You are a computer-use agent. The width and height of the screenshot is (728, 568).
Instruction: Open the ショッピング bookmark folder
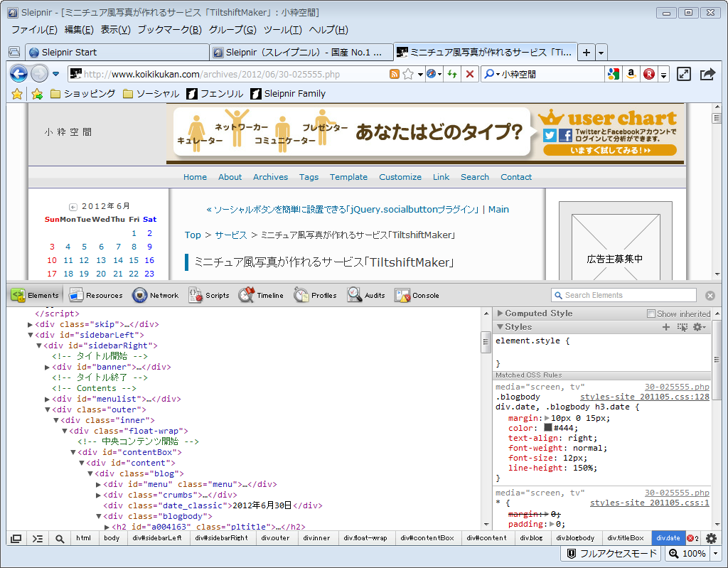pos(82,94)
